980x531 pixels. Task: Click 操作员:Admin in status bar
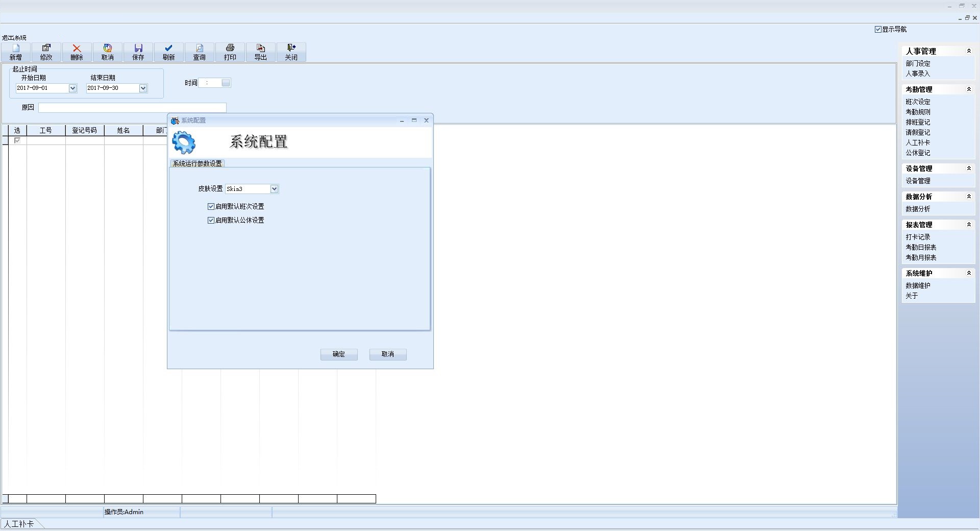point(124,512)
